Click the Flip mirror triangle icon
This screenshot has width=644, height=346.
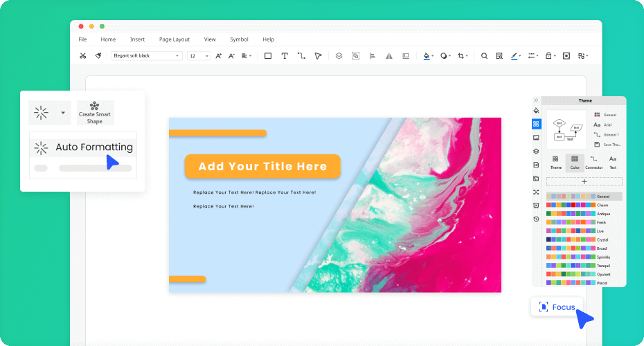coord(389,56)
